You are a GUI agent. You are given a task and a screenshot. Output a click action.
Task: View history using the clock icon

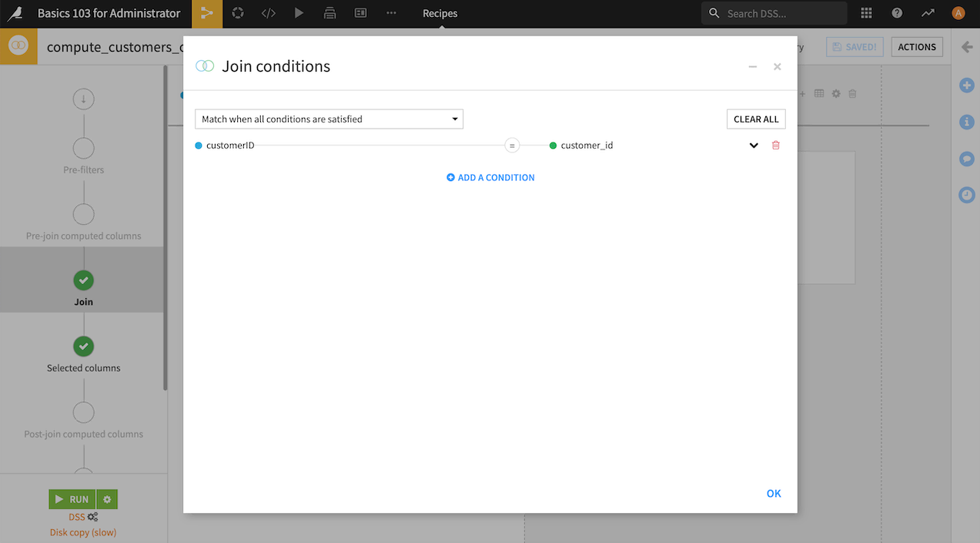click(966, 195)
